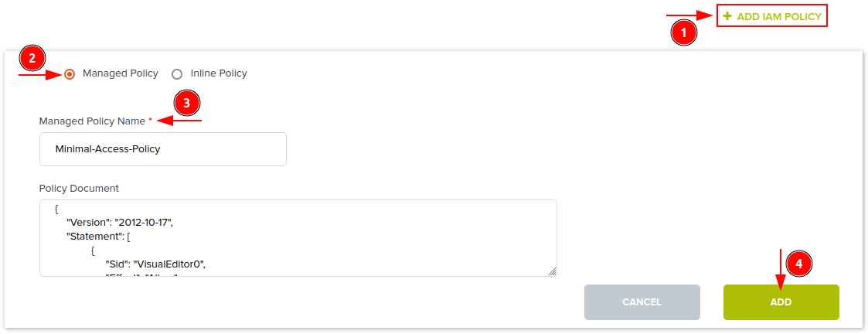Viewport: 868px width, 334px height.
Task: Click the Managed Policy Name label
Action: 92,121
